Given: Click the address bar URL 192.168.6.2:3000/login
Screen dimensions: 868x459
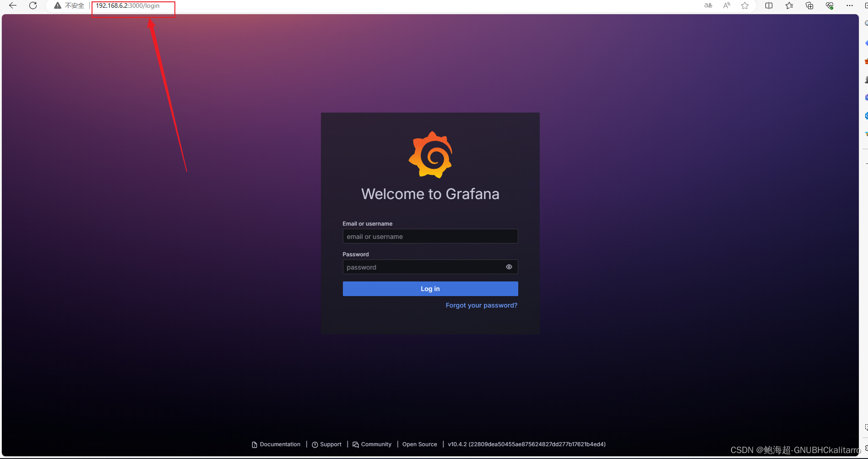Looking at the screenshot, I should coord(128,5).
